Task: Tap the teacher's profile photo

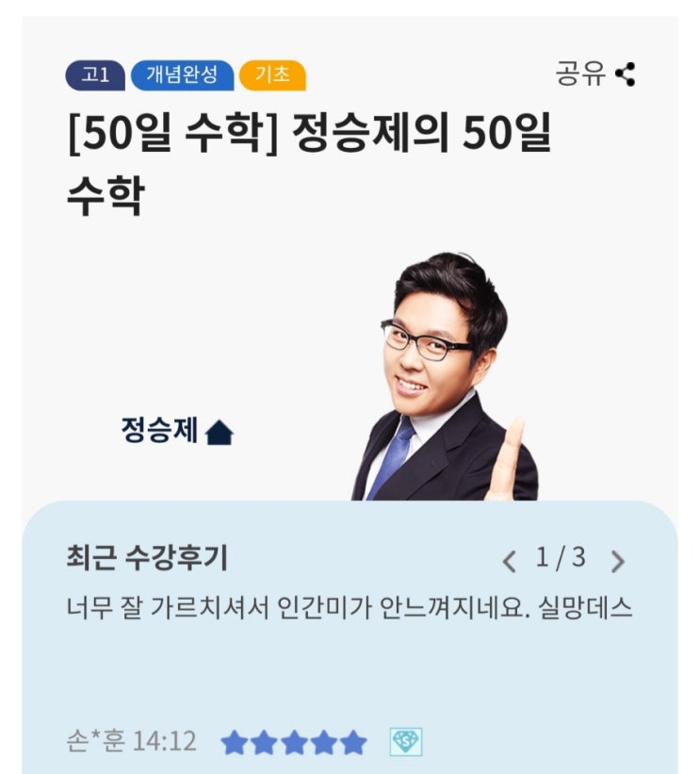Action: (x=445, y=377)
